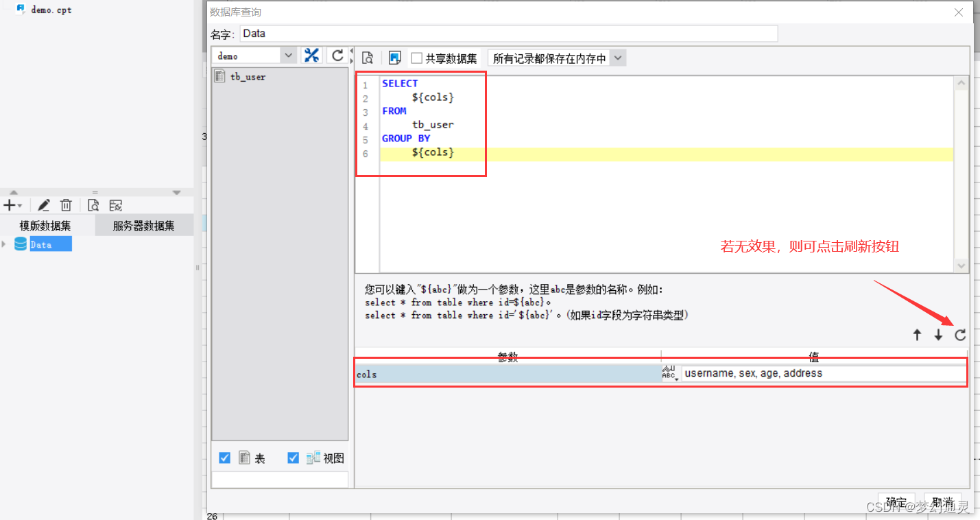Click the table search field below checkboxes
The height and width of the screenshot is (520, 980).
[280, 479]
